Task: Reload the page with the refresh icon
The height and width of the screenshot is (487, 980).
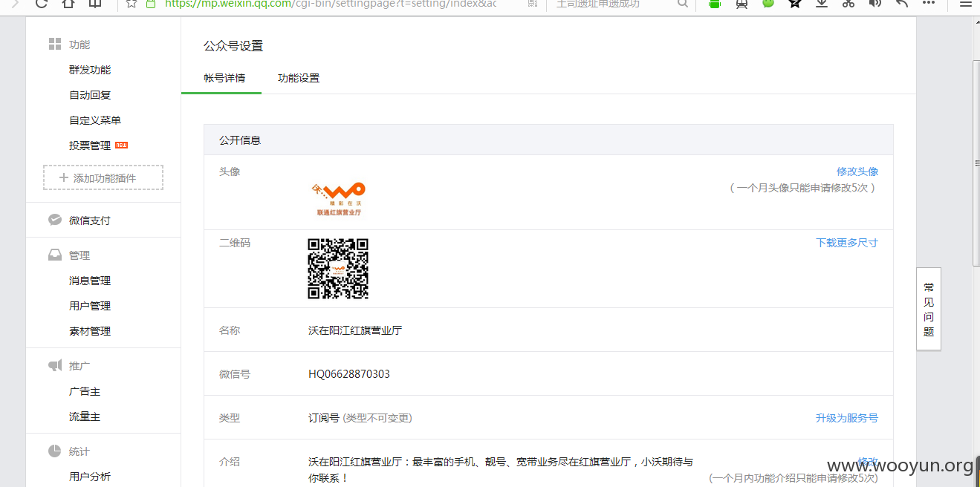Action: coord(42,4)
